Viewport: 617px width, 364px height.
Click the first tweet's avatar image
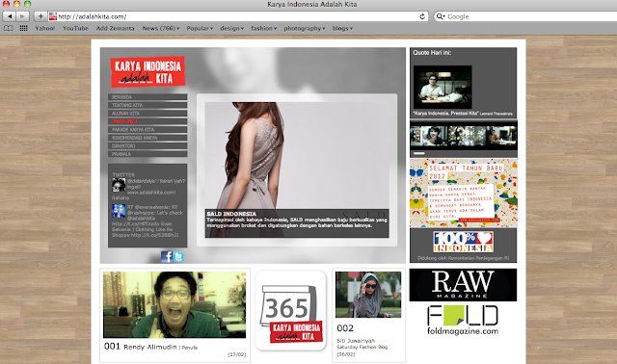(119, 185)
